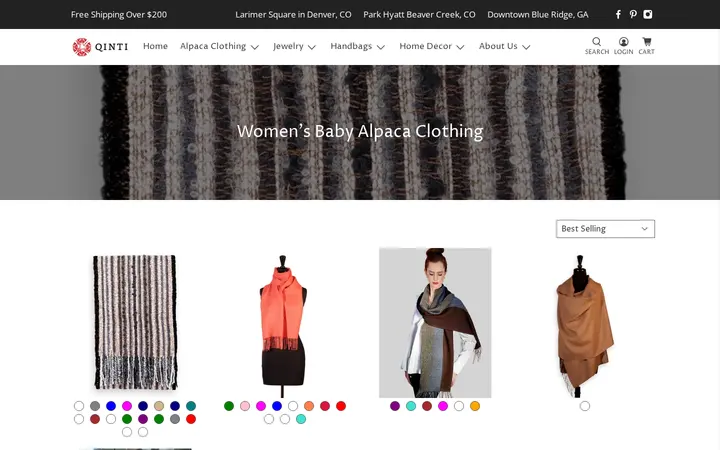720x450 pixels.
Task: Pick magenta swatch under the model photo
Action: (x=443, y=406)
